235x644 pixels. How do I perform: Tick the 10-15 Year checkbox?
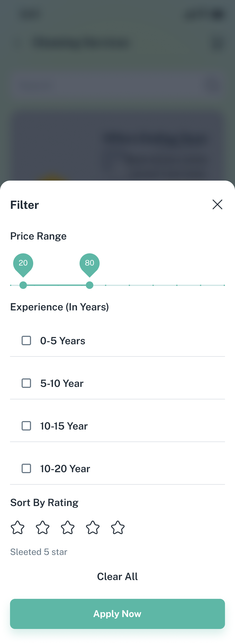(x=26, y=426)
